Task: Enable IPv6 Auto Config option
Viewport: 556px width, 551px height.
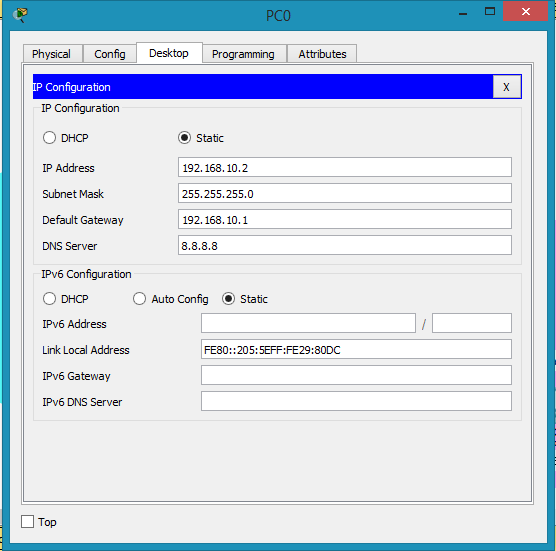Action: [x=139, y=299]
